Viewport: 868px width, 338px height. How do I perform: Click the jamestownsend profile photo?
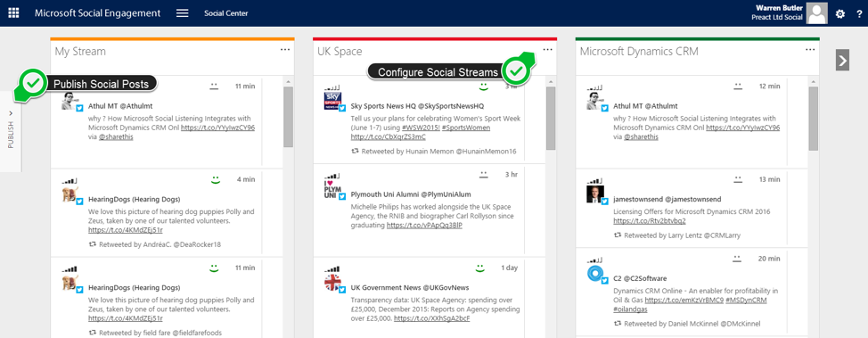pos(594,194)
